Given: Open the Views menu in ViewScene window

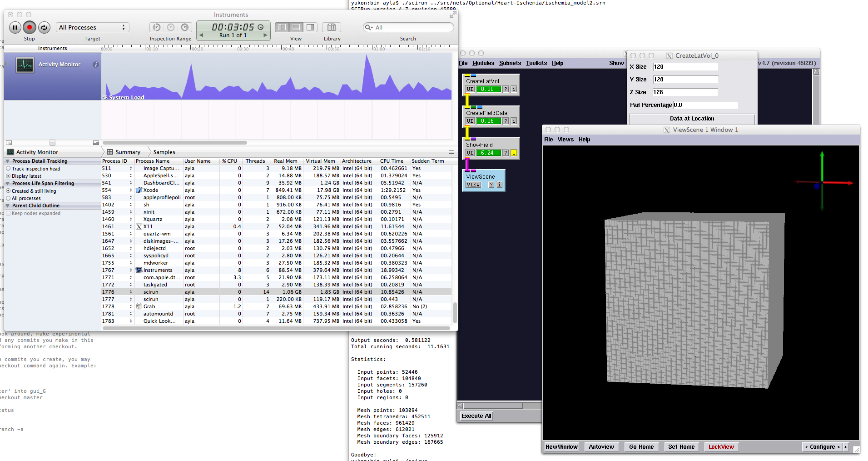Looking at the screenshot, I should (x=565, y=140).
